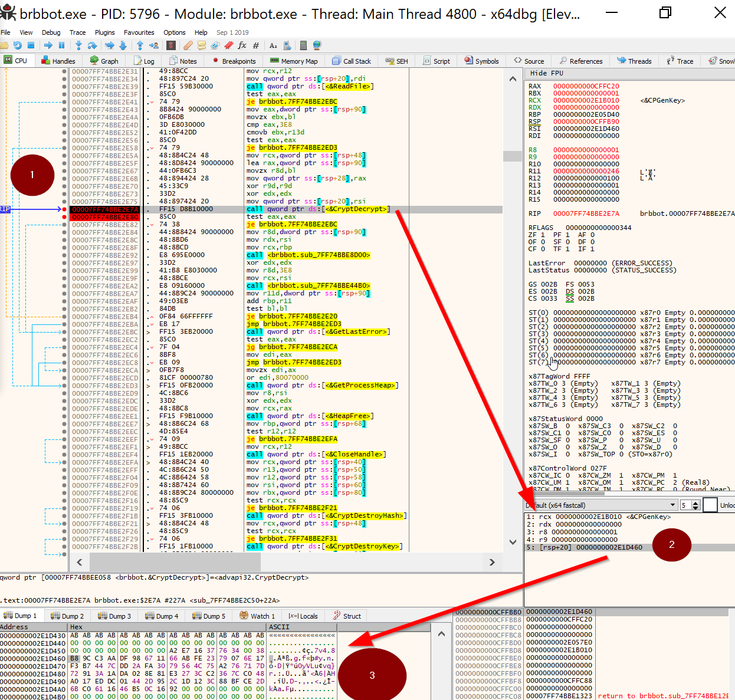735x700 pixels.
Task: Open a new executable via the folder icon
Action: point(5,45)
